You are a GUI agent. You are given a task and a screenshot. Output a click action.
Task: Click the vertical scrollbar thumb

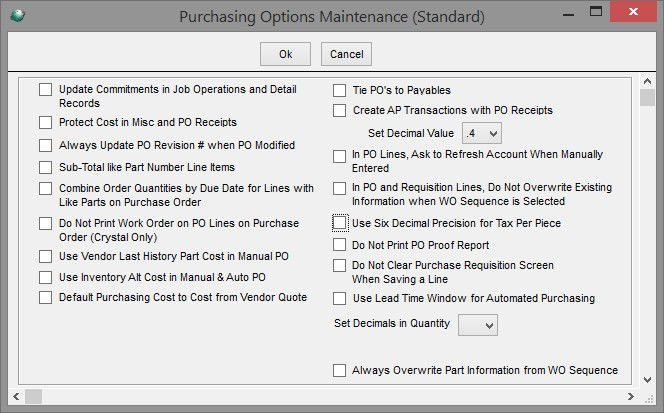[647, 97]
